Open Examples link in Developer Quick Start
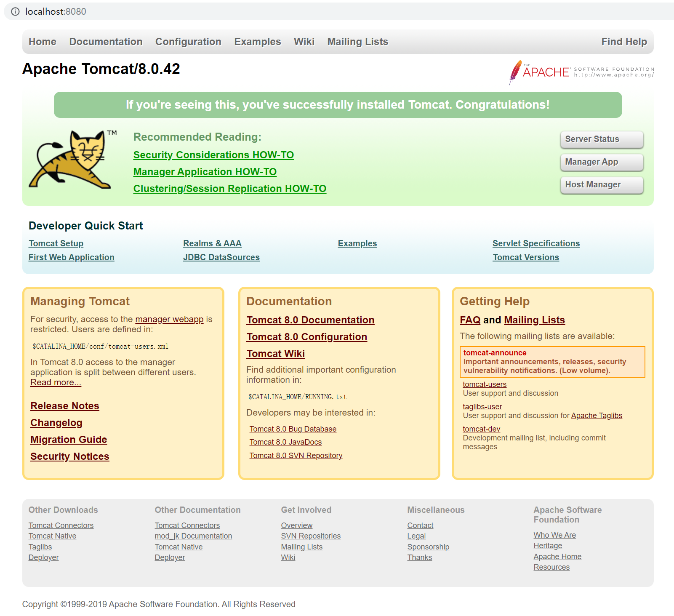The height and width of the screenshot is (616, 674). click(x=357, y=243)
